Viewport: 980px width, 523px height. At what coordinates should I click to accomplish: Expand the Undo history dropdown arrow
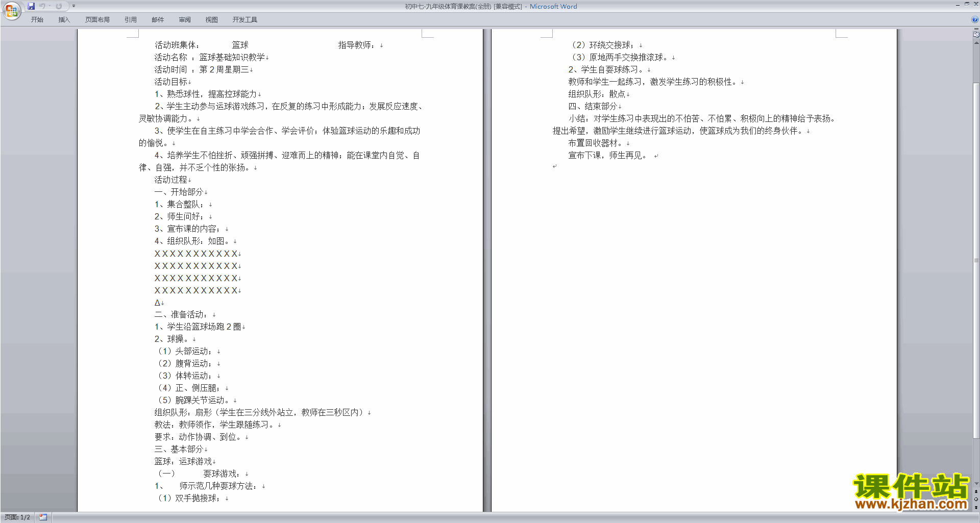coord(50,6)
